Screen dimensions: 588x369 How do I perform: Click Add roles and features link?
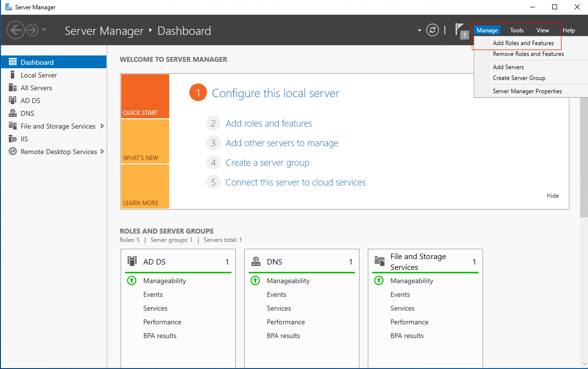tap(269, 124)
